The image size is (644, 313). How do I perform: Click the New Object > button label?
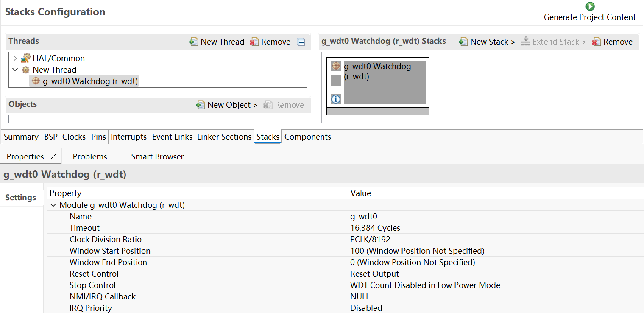click(x=232, y=105)
